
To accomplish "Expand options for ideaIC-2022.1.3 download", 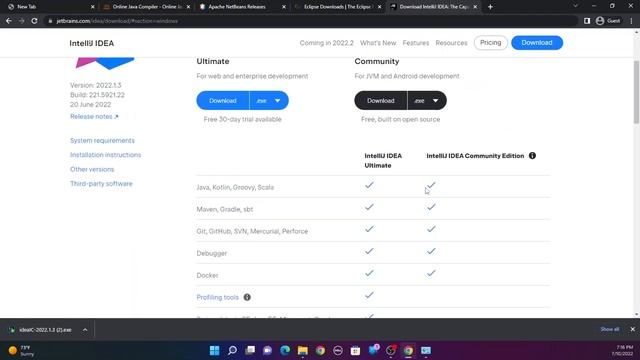I will pos(85,329).
